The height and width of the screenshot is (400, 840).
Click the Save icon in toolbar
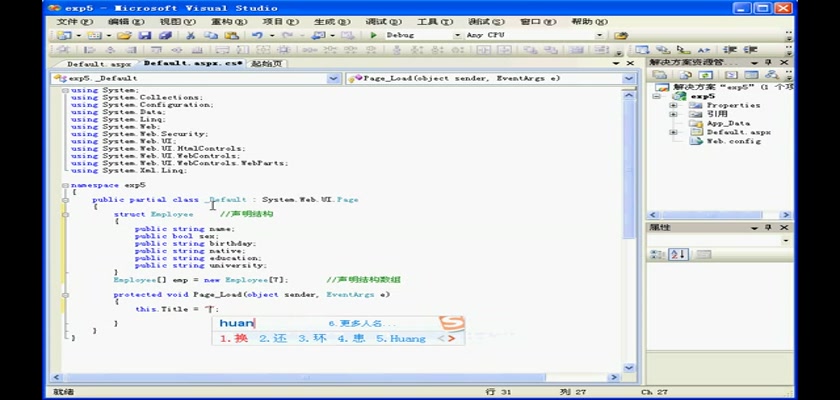144,35
